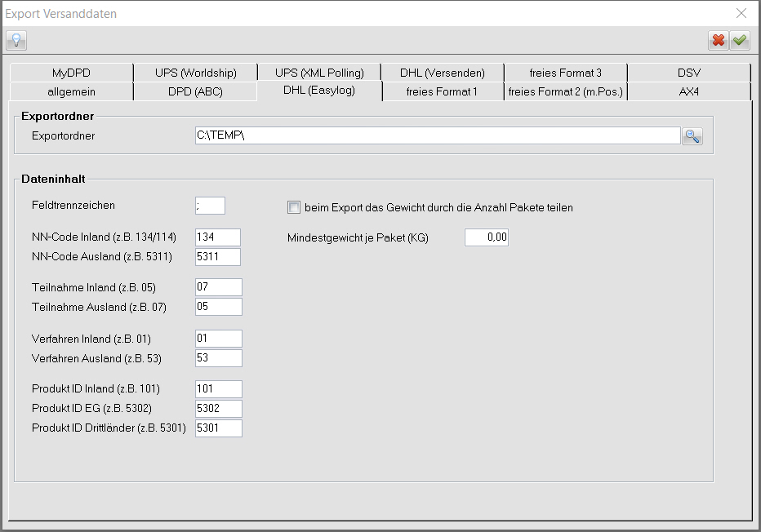Click the Feldtrennzeichen input field
761x532 pixels.
pyautogui.click(x=210, y=206)
